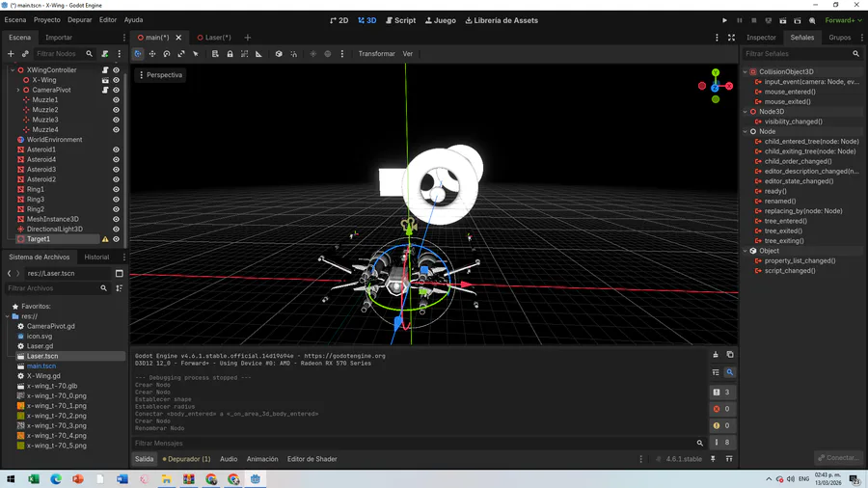
Task: Select the Move mode tool in viewport toolbar
Action: (152, 54)
